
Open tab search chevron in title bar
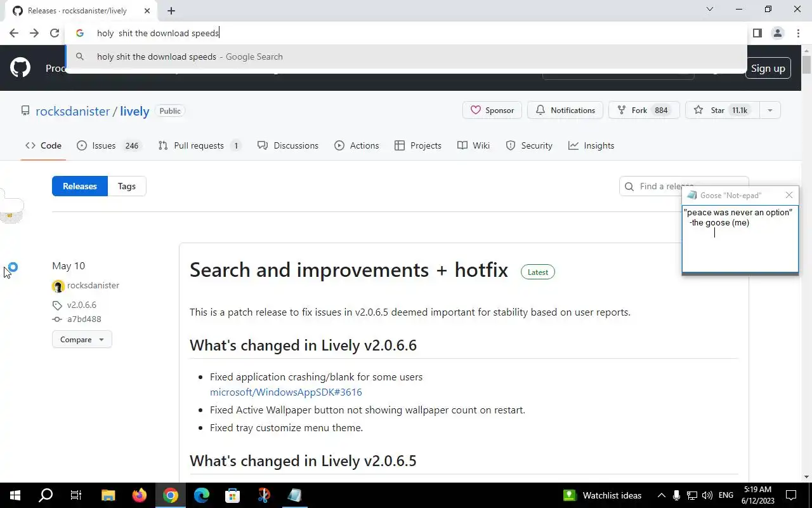[710, 9]
